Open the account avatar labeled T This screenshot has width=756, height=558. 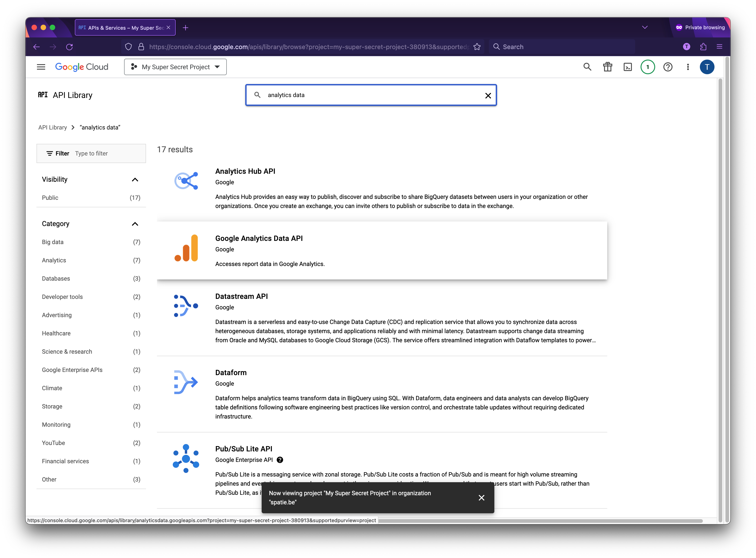coord(707,67)
